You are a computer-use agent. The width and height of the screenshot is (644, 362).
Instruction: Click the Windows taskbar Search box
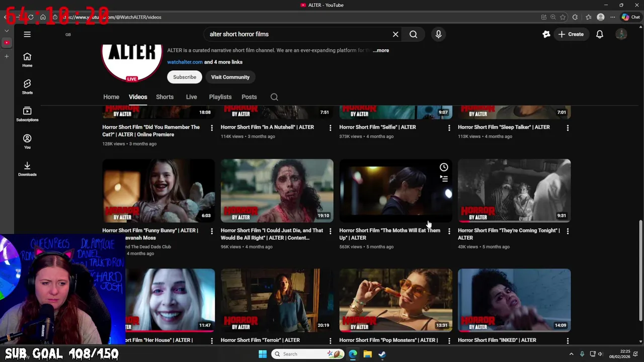(x=307, y=354)
